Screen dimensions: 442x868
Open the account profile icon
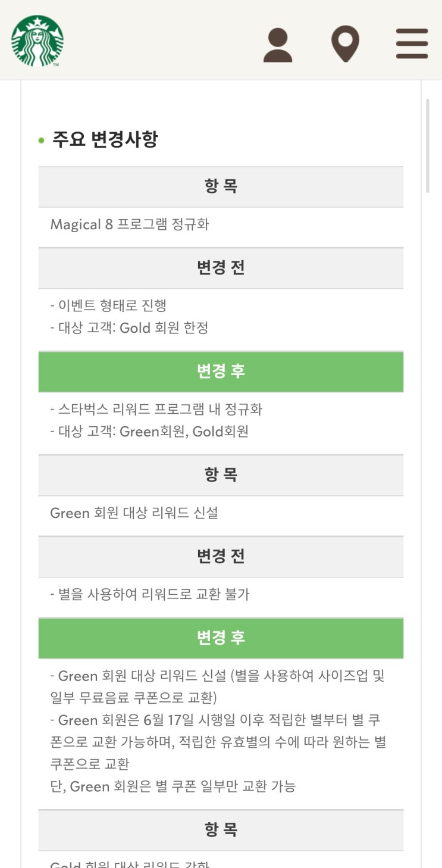pos(278,45)
